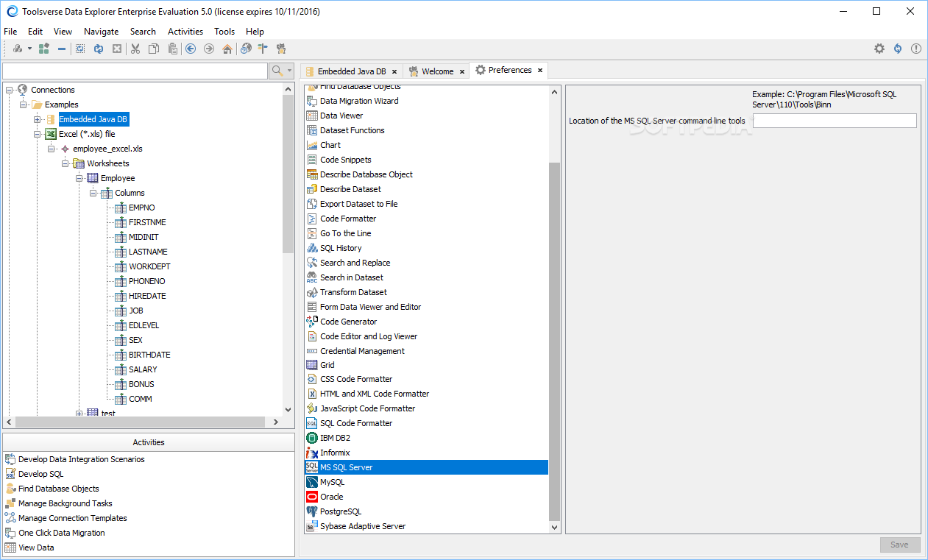Select Credential Management preferences

tap(362, 351)
